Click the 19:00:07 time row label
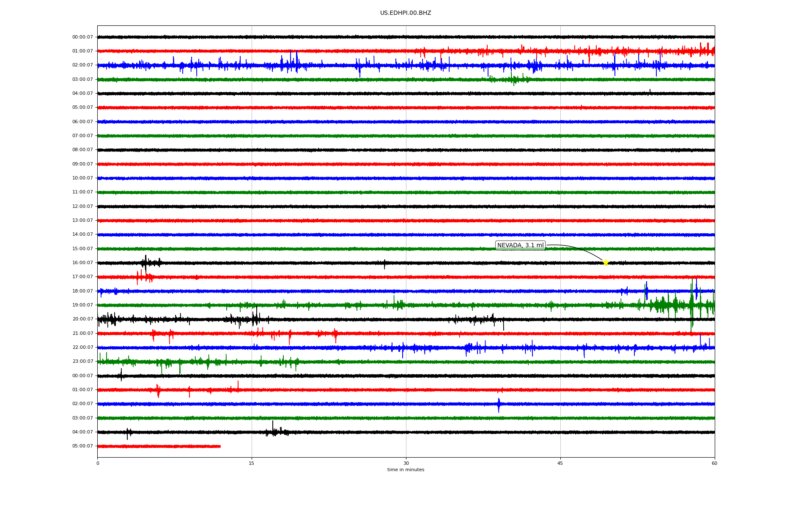 pyautogui.click(x=82, y=305)
